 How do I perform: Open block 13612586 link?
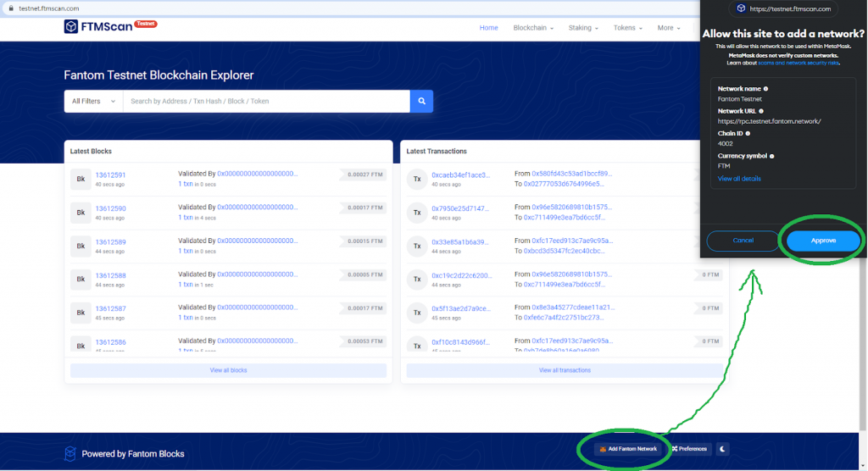110,342
